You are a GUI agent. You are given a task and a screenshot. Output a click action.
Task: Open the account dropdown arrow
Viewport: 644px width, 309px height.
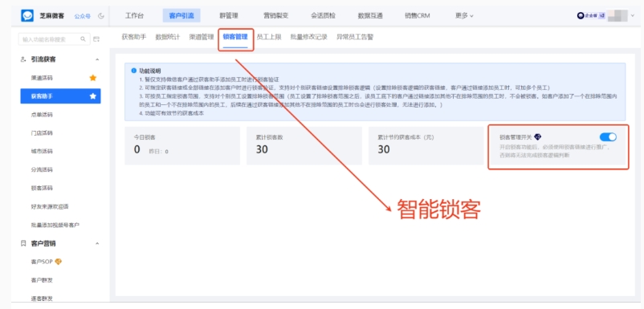click(633, 15)
